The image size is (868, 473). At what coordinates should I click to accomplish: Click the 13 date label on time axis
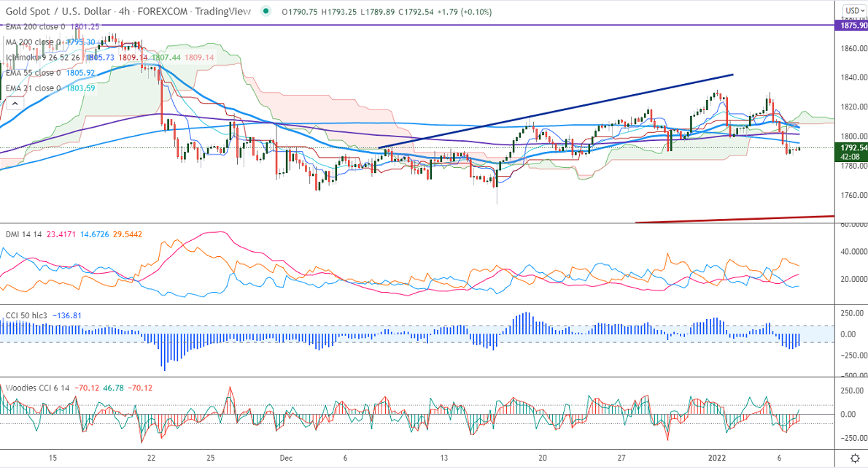443,458
